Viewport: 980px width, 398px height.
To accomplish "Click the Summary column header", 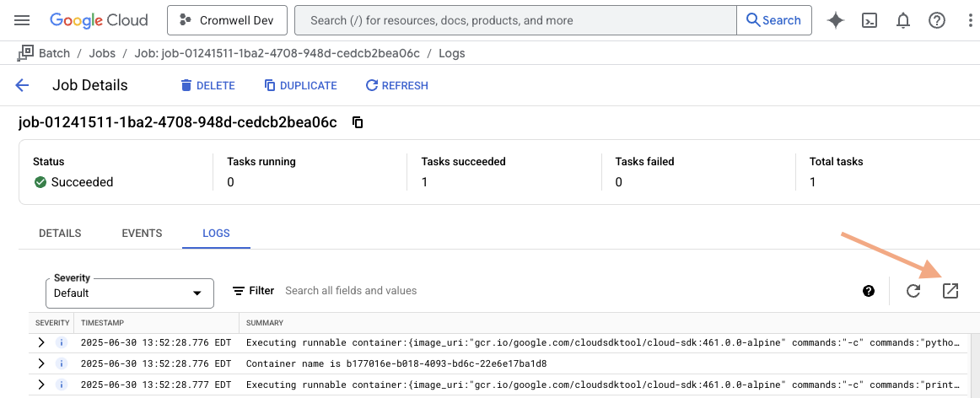I will click(x=264, y=323).
